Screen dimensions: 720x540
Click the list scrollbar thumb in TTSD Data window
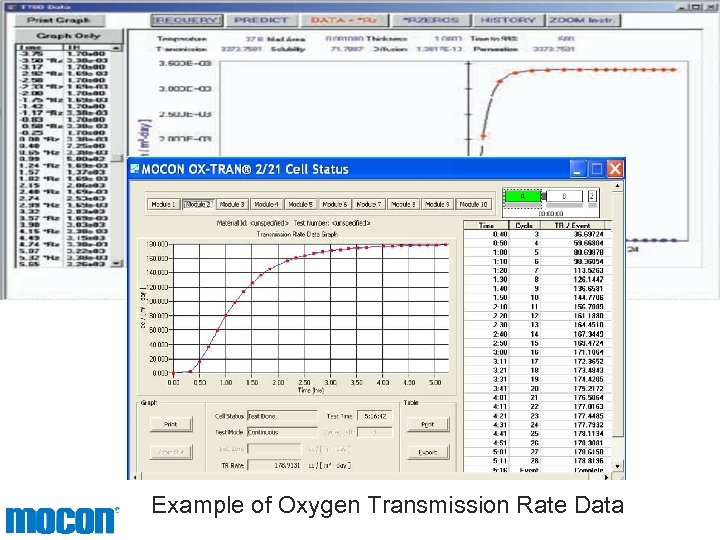(x=117, y=158)
